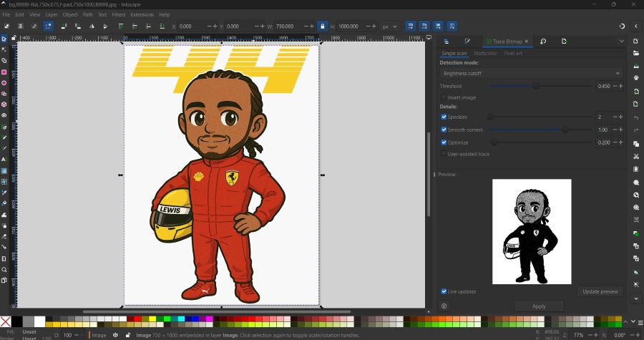Close the Trace Bitmap tab
Viewport: 644px width, 340px height.
coord(527,41)
